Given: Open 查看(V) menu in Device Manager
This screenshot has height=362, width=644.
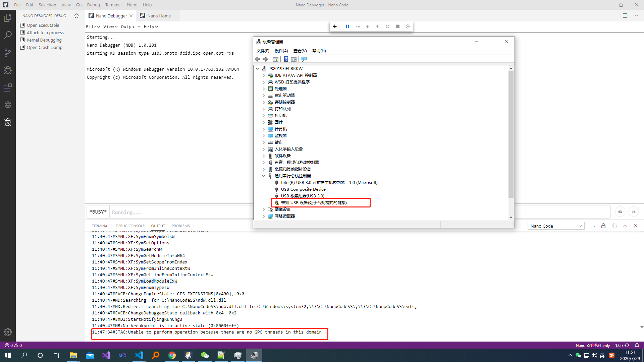Looking at the screenshot, I should [x=300, y=51].
